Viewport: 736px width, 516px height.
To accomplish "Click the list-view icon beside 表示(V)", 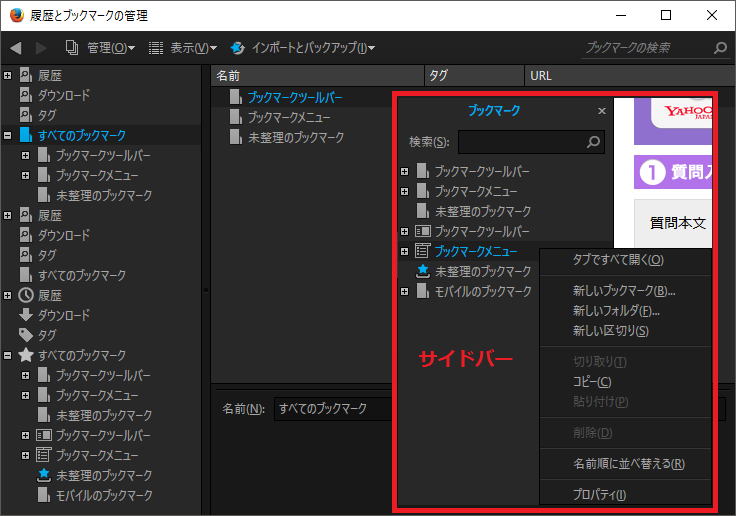I will (156, 47).
